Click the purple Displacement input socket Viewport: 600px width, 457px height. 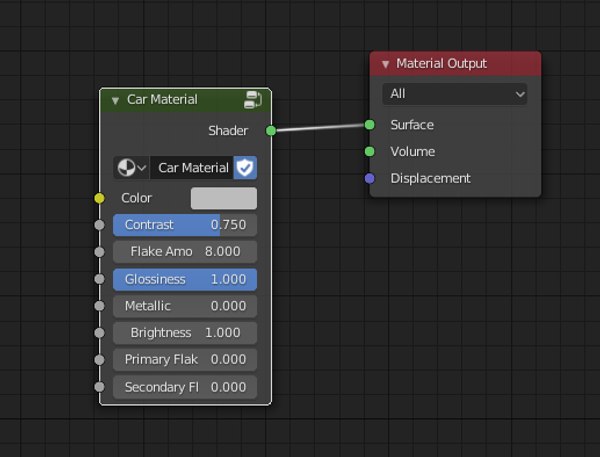[370, 178]
